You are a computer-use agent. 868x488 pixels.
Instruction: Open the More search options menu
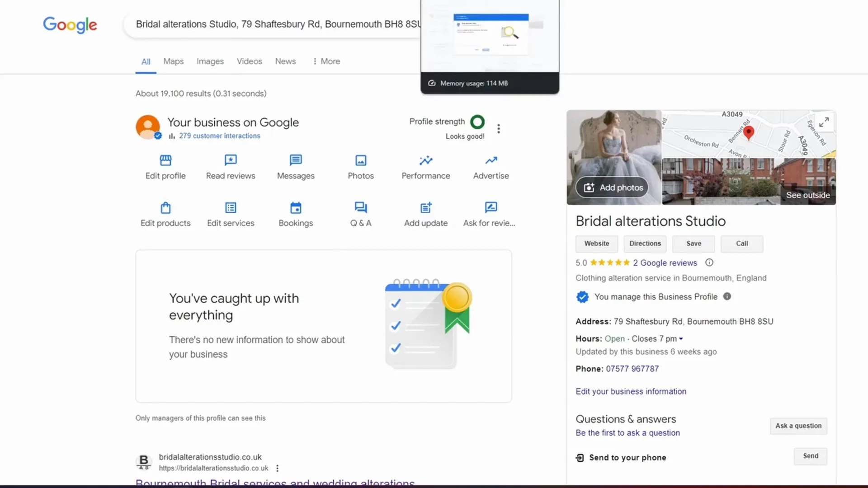[326, 61]
